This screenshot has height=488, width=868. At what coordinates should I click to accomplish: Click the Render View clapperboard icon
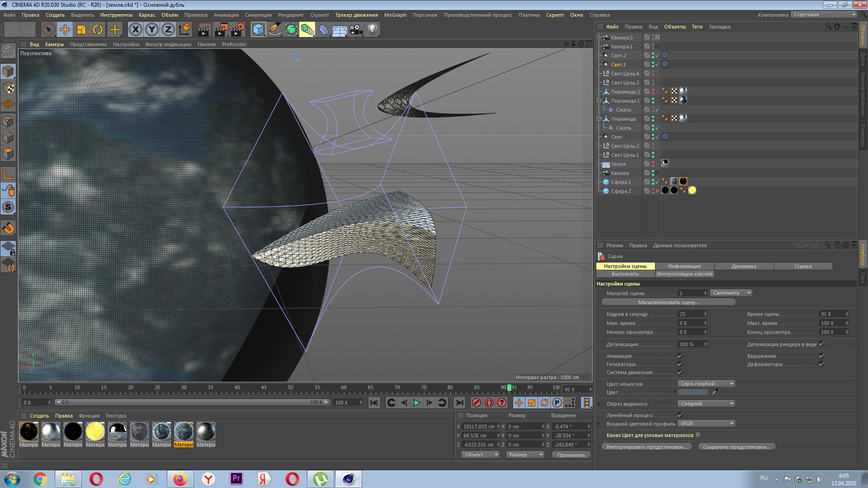coord(204,30)
